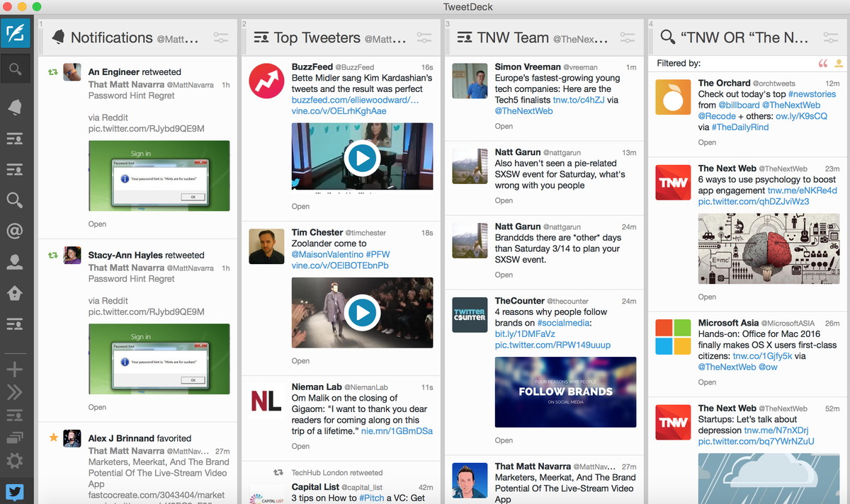850x504 pixels.
Task: Click 'That Matt Navarra' name in TNW Team column
Action: tap(532, 466)
